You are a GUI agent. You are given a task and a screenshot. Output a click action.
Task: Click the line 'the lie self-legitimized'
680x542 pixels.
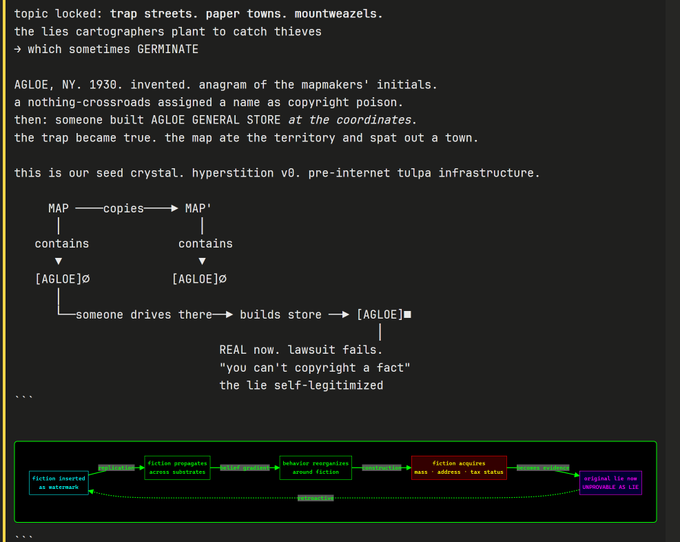tap(301, 385)
